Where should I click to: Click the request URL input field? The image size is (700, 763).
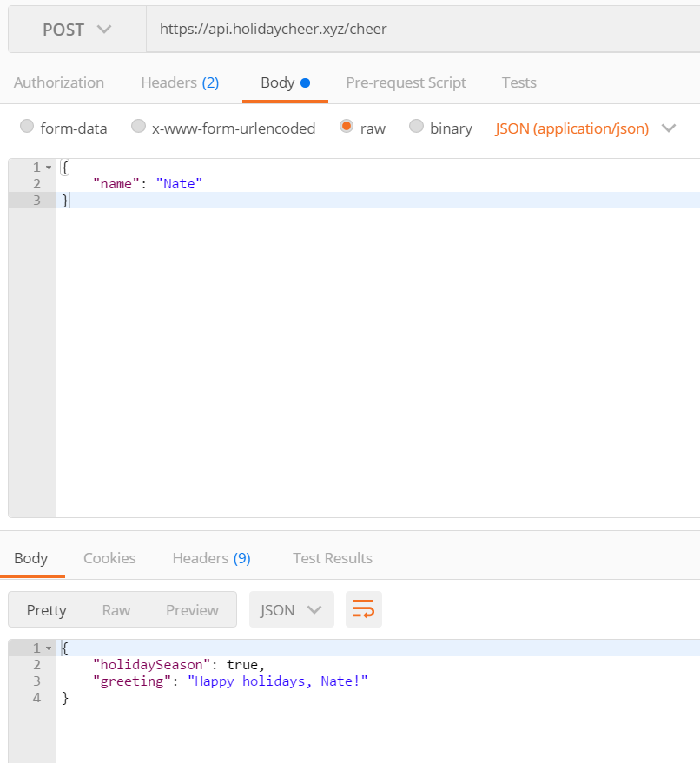(417, 30)
